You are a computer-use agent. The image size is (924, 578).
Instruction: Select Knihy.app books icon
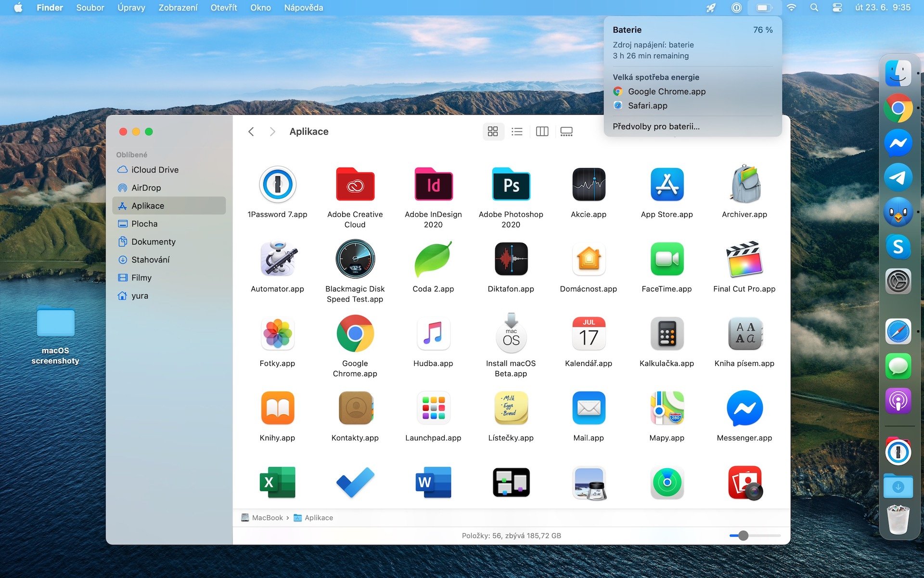277,407
